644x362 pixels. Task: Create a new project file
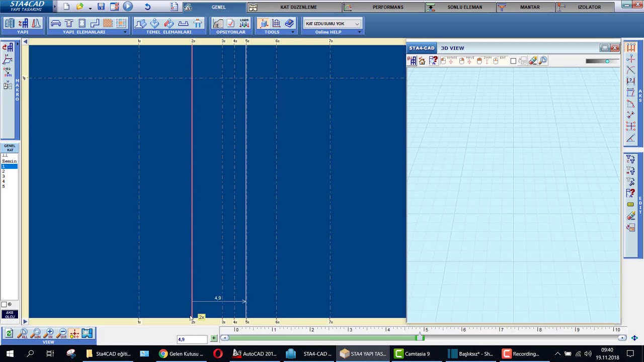tap(66, 7)
